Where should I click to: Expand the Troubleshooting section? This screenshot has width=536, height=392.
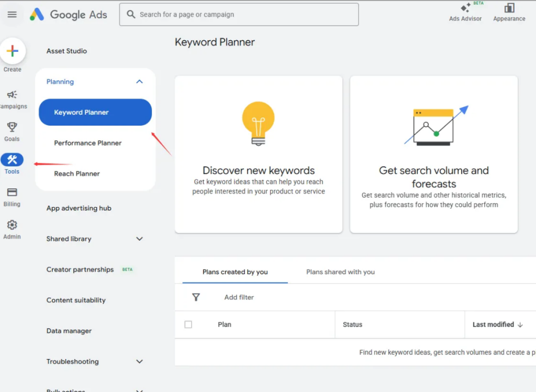[139, 361]
